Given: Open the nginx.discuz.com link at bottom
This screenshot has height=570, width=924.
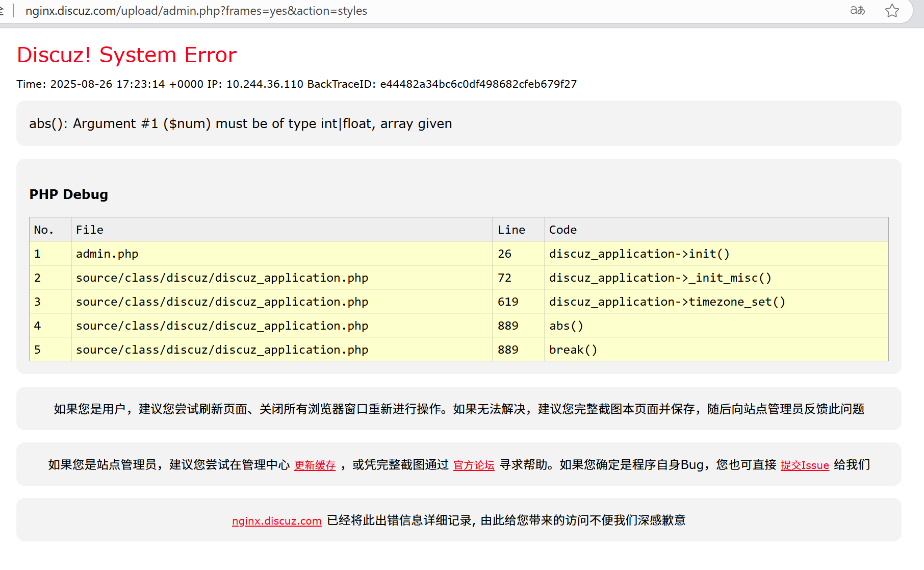Looking at the screenshot, I should (277, 521).
